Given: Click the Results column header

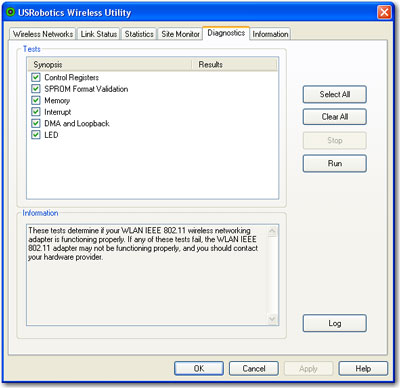Looking at the screenshot, I should [235, 64].
